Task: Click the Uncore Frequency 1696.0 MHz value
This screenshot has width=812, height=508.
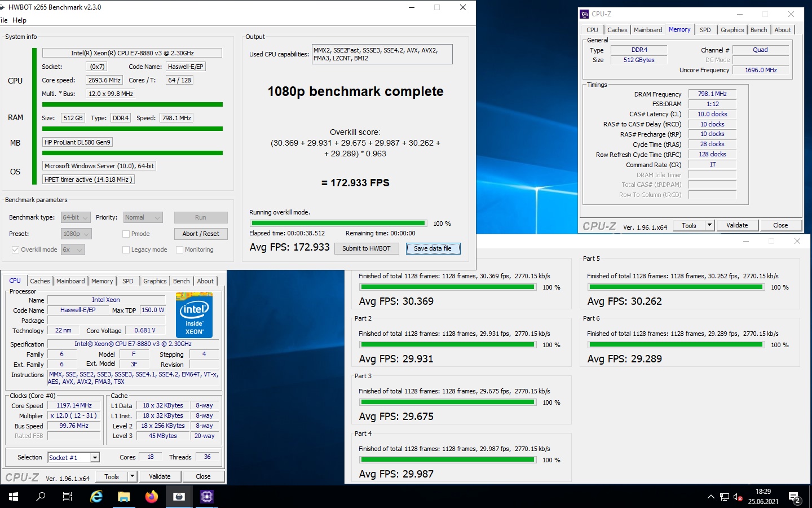Action: 761,70
